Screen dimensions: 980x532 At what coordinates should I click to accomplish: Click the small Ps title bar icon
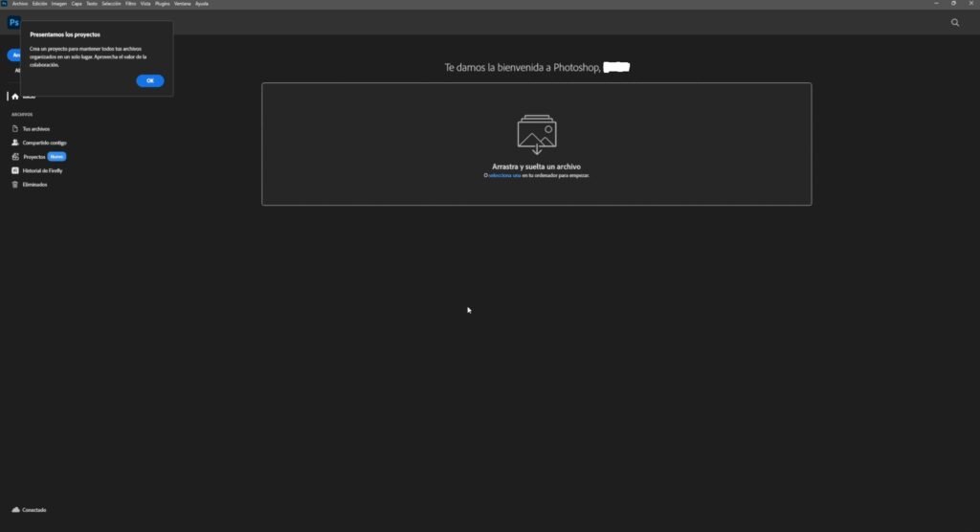click(5, 4)
